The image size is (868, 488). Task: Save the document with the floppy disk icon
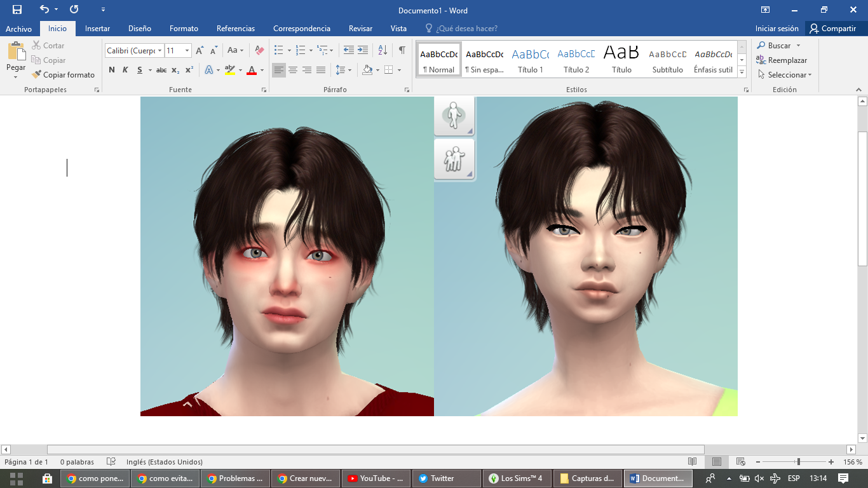(17, 10)
